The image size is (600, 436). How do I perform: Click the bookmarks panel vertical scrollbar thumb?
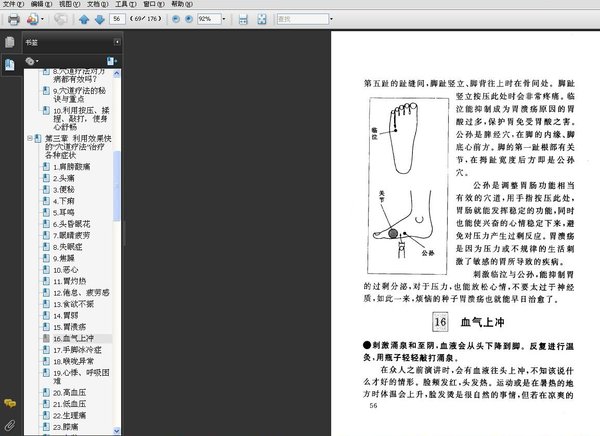117,186
